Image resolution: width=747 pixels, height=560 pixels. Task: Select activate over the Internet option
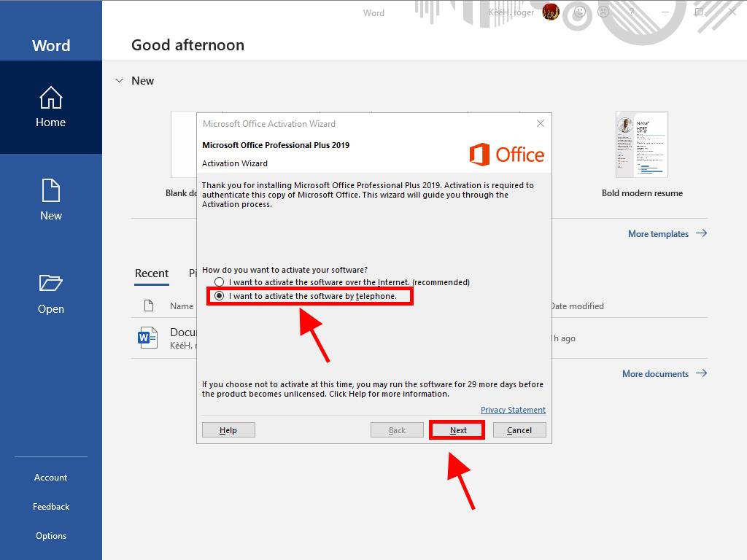coord(220,282)
